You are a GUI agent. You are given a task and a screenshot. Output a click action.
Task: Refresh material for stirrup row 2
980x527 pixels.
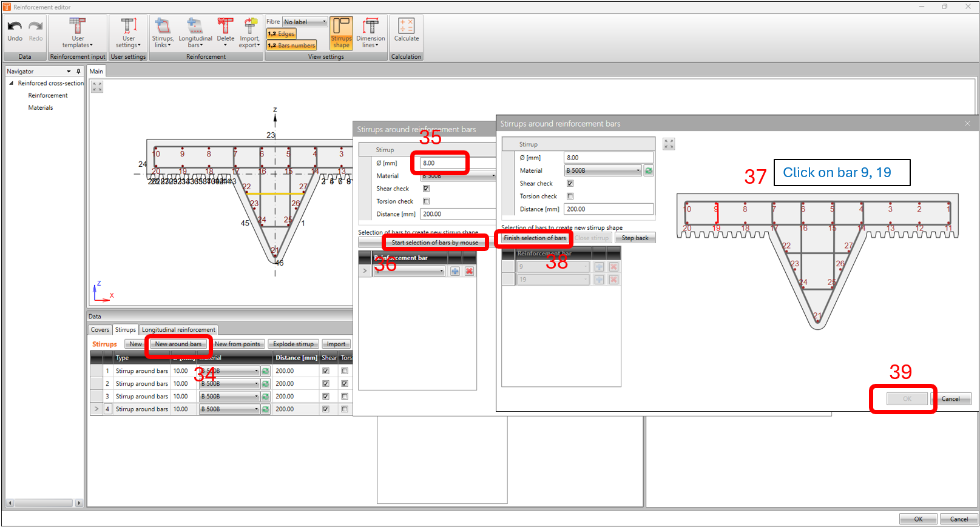265,384
